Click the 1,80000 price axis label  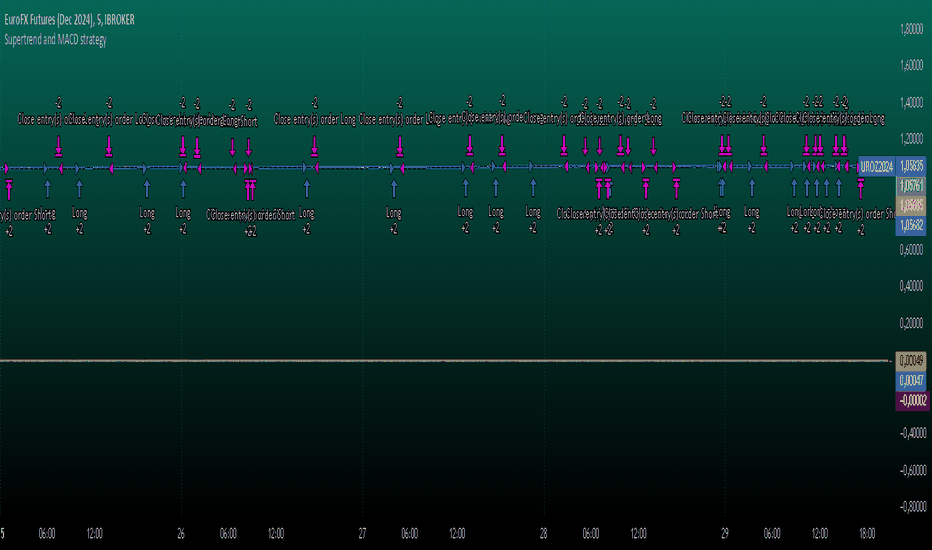pyautogui.click(x=912, y=29)
